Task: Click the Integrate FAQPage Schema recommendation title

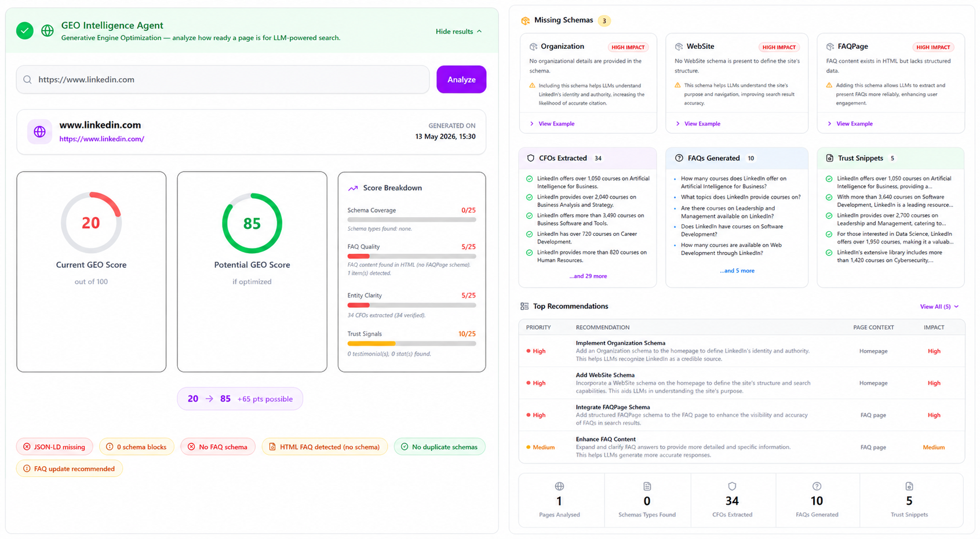Action: click(613, 407)
